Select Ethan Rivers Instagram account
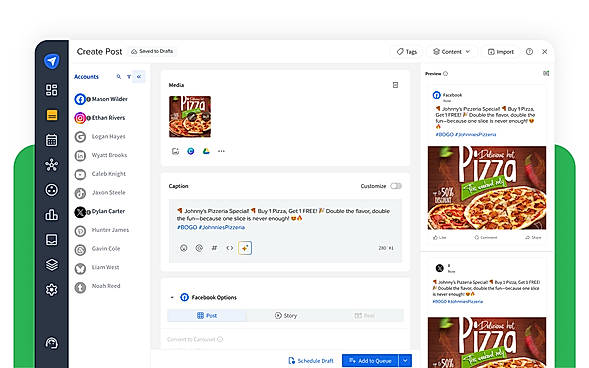This screenshot has height=368, width=589. (x=100, y=118)
